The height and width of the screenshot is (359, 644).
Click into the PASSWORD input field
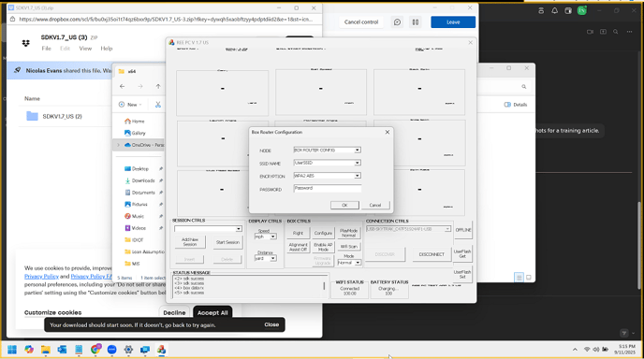click(328, 188)
